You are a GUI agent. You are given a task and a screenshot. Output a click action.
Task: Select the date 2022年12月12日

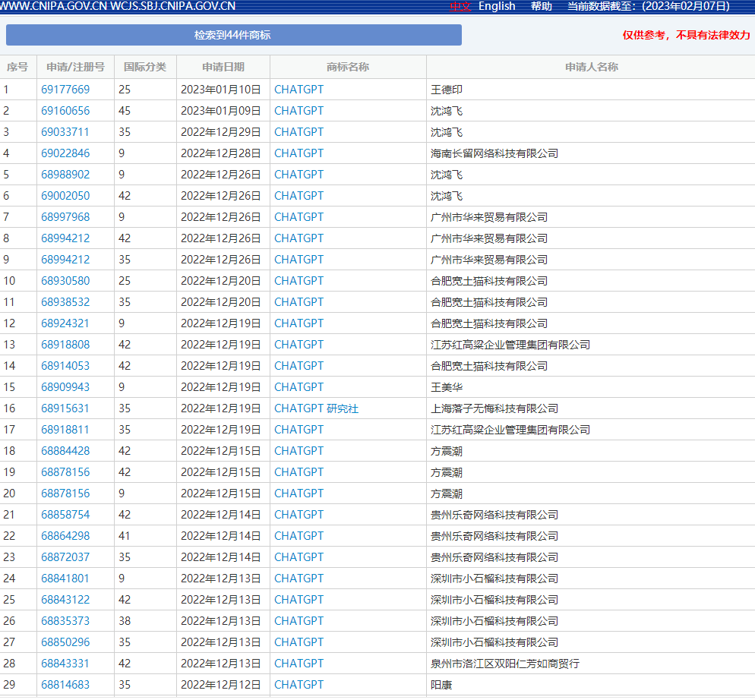tap(220, 685)
